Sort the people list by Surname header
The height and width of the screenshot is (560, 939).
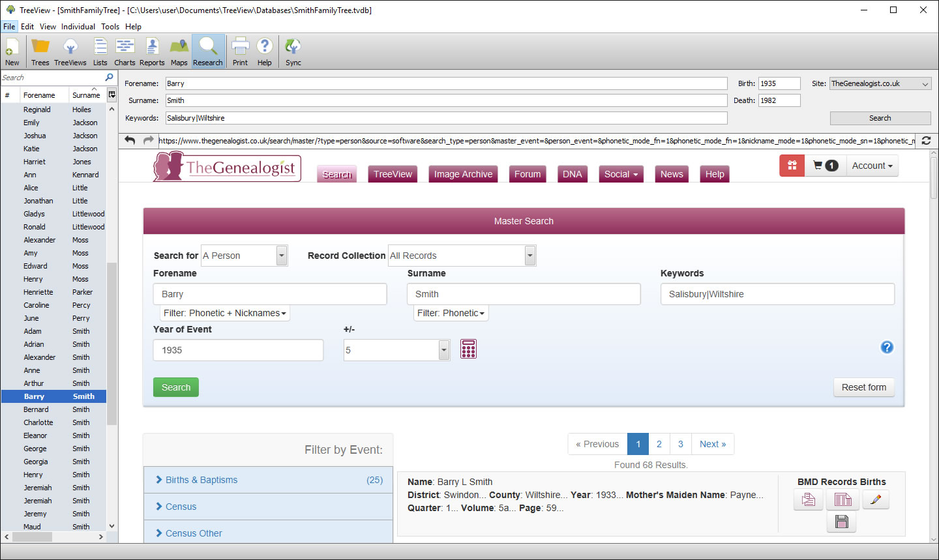coord(86,95)
